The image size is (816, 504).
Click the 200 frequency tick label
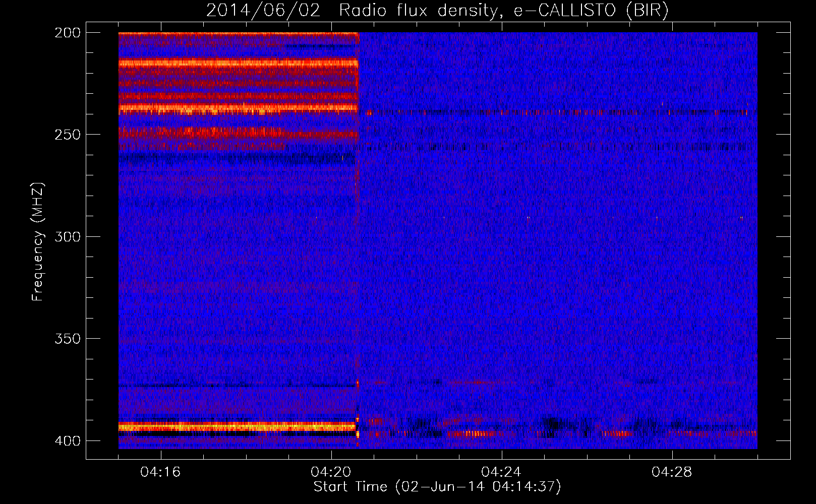(68, 33)
